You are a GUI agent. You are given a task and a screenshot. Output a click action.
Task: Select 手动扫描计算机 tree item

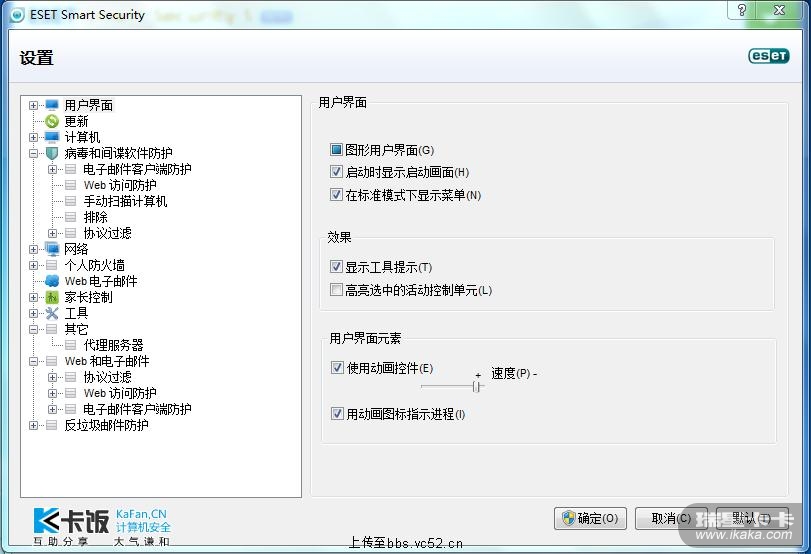pyautogui.click(x=125, y=201)
